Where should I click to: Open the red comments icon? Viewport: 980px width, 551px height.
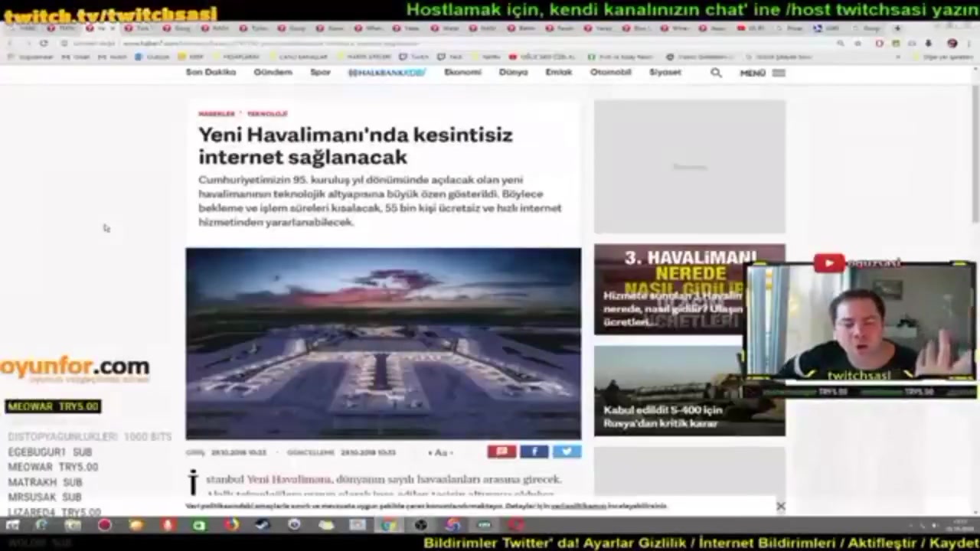point(501,452)
